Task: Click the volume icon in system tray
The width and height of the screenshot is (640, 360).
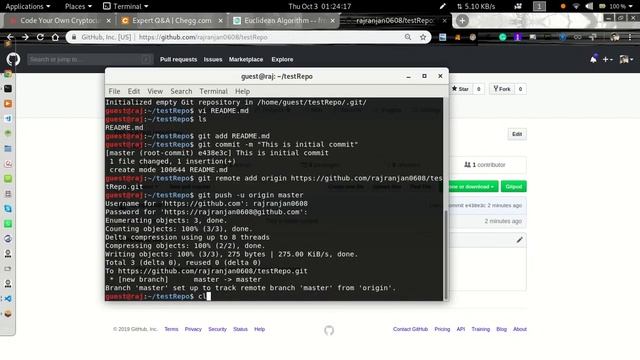Action: [x=589, y=6]
